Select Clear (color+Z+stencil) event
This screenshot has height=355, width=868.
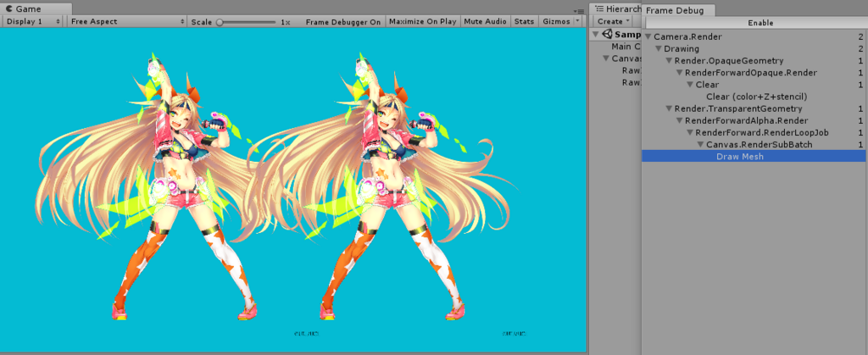point(756,97)
